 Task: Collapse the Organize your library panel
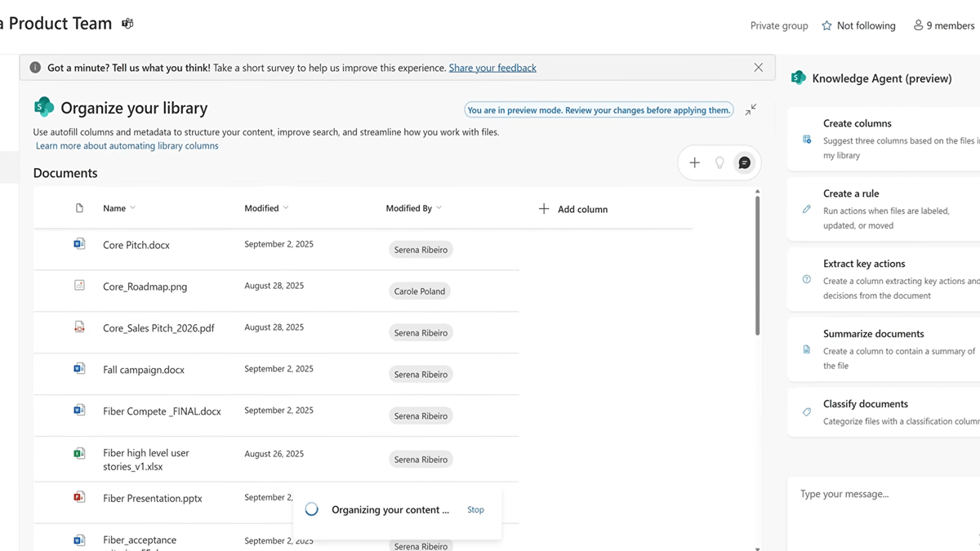click(751, 109)
